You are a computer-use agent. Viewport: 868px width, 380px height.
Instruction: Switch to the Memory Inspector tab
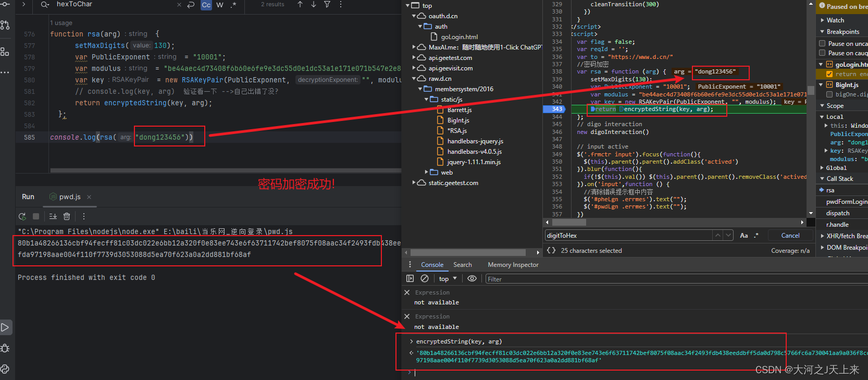(513, 265)
